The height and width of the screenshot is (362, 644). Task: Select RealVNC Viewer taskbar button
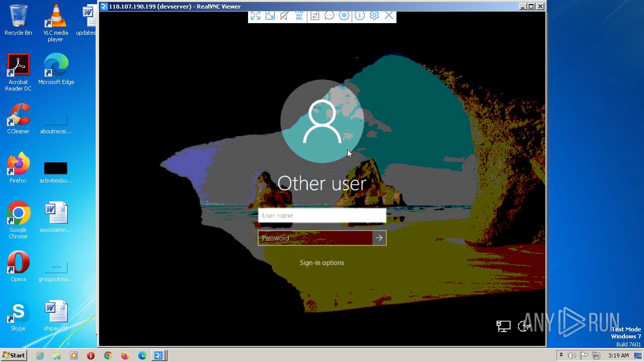[159, 355]
